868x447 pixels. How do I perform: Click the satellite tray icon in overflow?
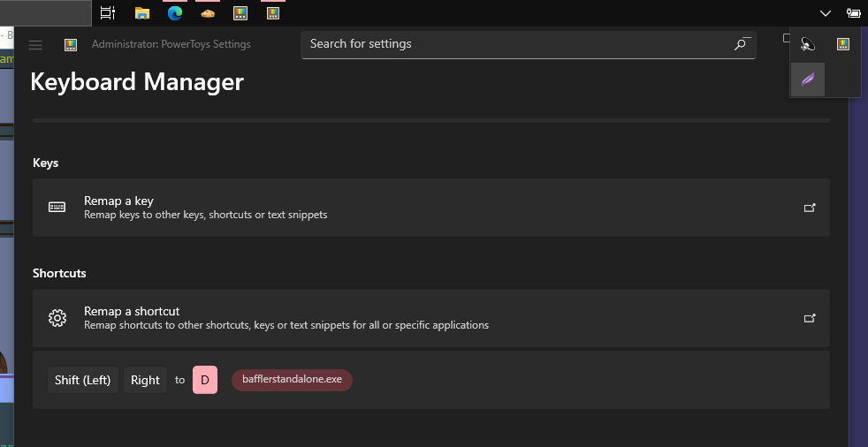(808, 45)
